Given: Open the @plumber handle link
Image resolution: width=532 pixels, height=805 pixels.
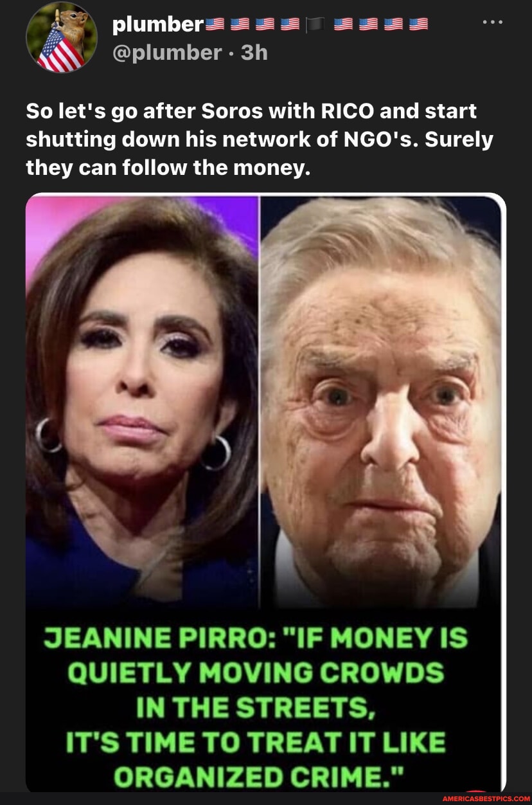Looking at the screenshot, I should coord(167,52).
